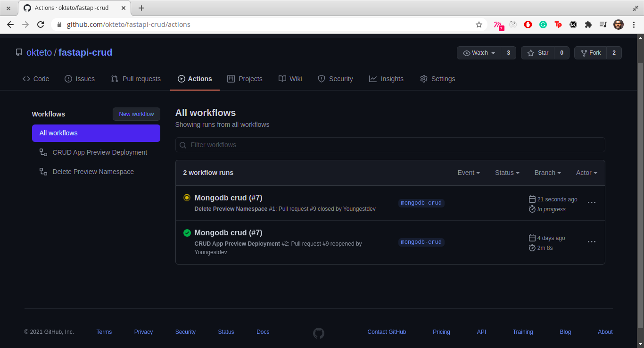This screenshot has width=644, height=348.
Task: Click the red shield extension icon
Action: point(528,25)
